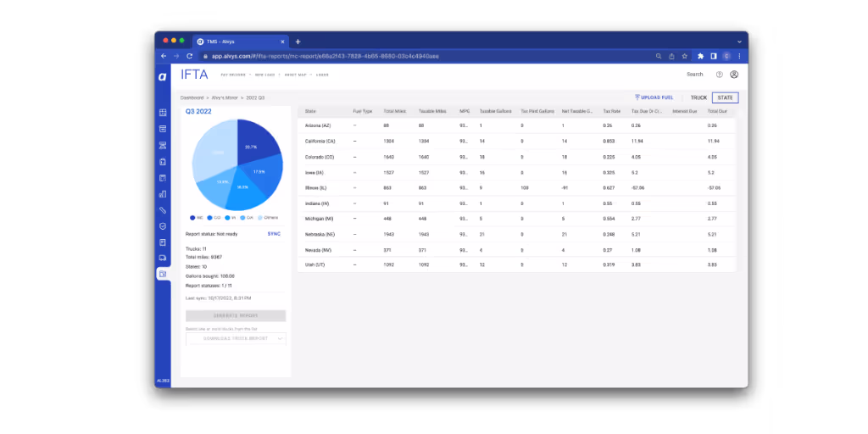This screenshot has height=434, width=868.
Task: Go to Dashboard breadcrumb
Action: (192, 97)
